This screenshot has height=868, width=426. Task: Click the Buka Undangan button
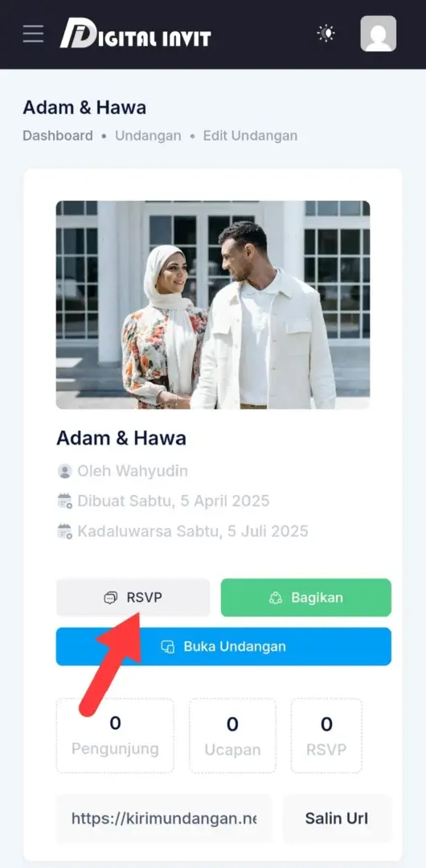pos(223,646)
